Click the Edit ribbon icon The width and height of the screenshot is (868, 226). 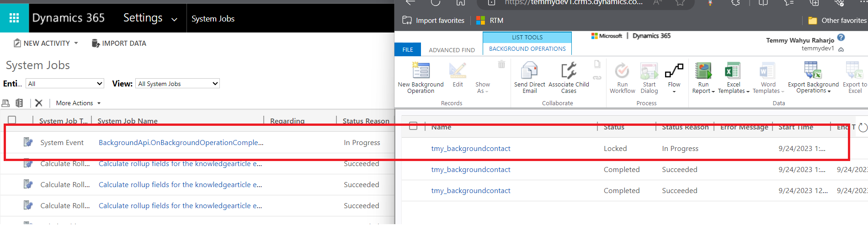point(458,71)
